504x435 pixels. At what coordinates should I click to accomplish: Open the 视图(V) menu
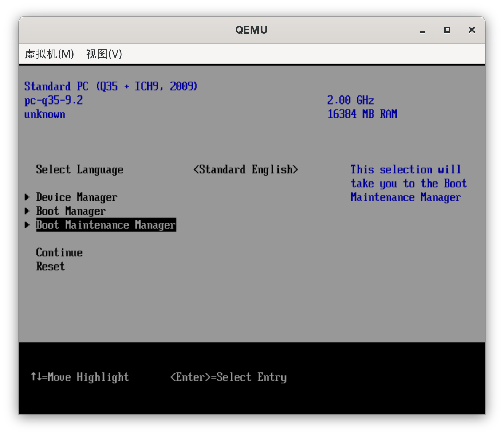pyautogui.click(x=104, y=54)
